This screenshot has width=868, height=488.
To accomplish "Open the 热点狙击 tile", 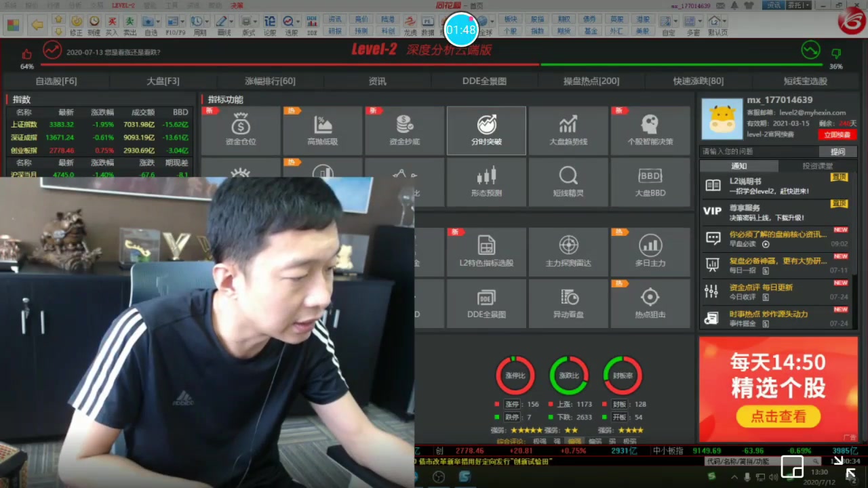I will [x=650, y=304].
